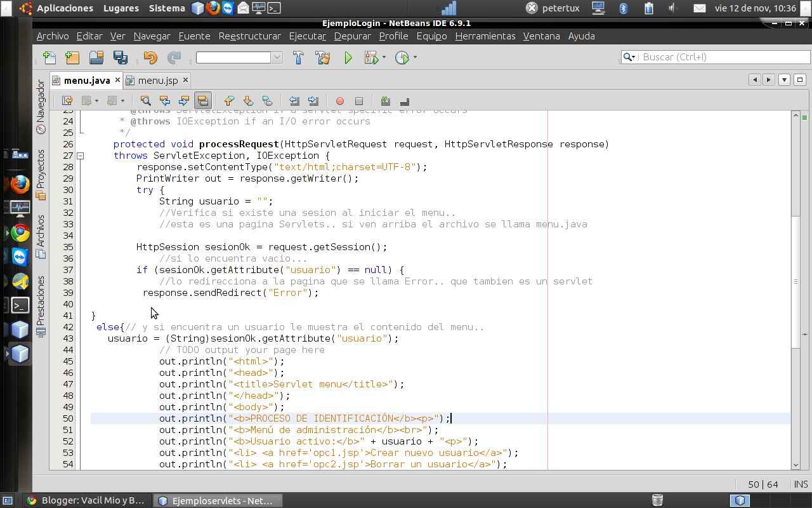Clean and build the project
The width and height of the screenshot is (812, 508).
click(x=323, y=57)
